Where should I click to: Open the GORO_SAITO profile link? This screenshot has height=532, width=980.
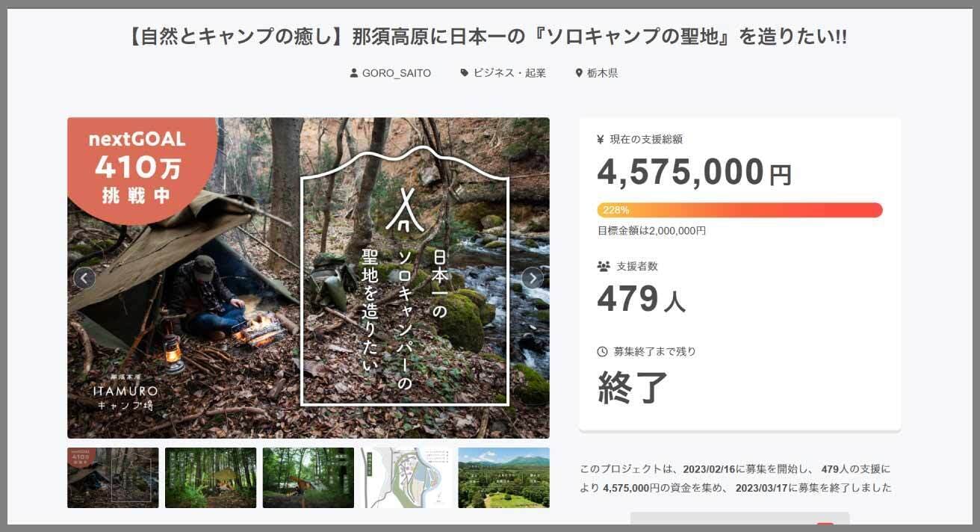click(x=396, y=73)
